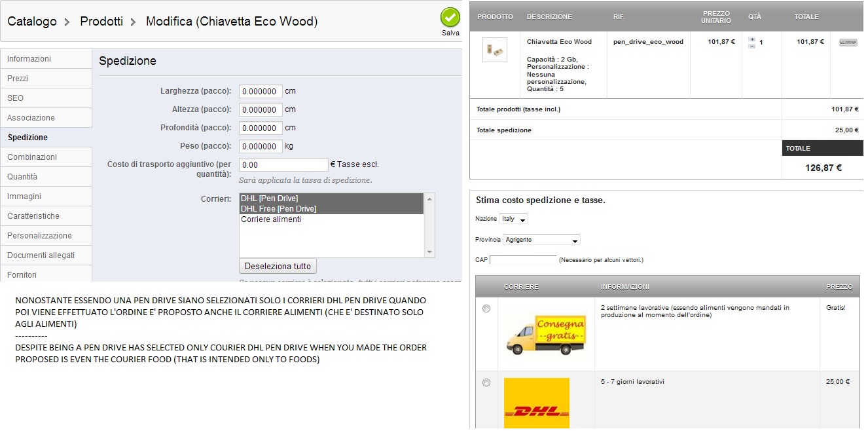Click the green Salva checkmark icon
The height and width of the screenshot is (431, 868).
450,17
